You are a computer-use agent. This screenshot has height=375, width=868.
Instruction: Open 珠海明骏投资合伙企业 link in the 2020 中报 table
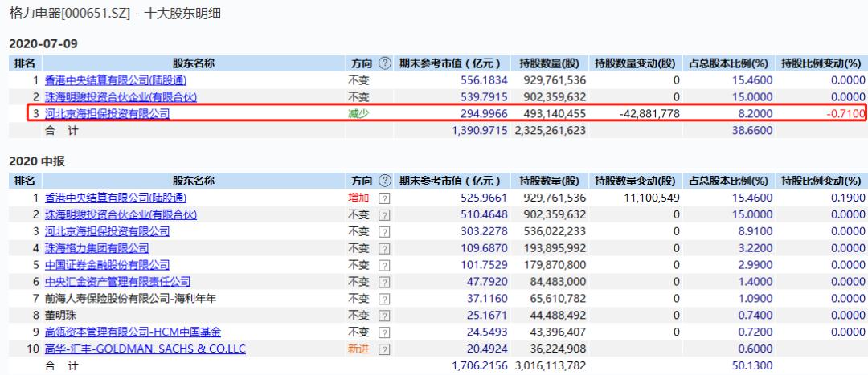coord(121,214)
